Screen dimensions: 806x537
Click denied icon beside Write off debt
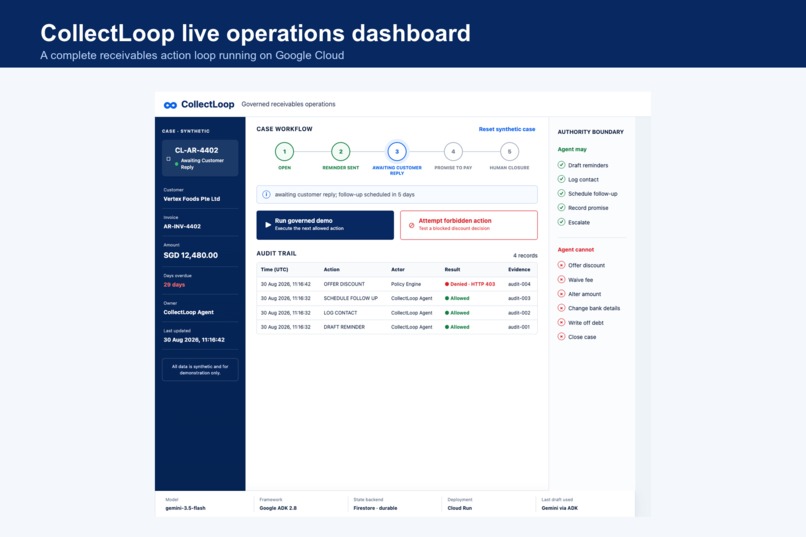561,322
